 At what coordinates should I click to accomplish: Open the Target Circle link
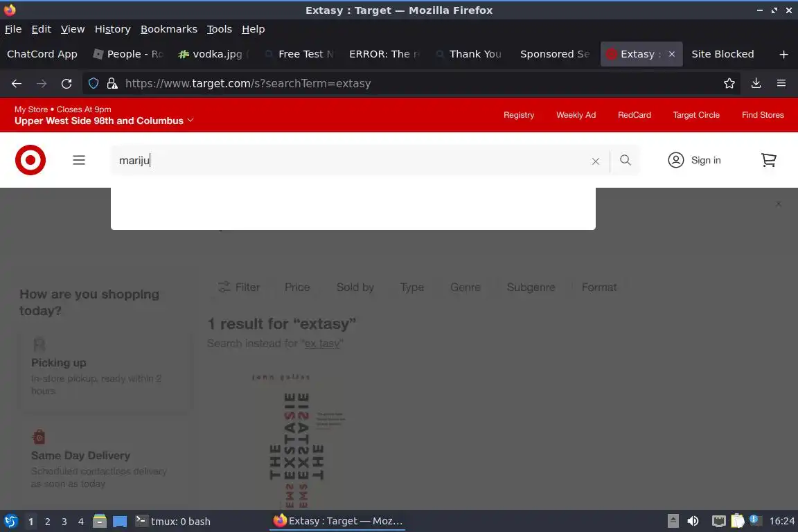click(696, 115)
